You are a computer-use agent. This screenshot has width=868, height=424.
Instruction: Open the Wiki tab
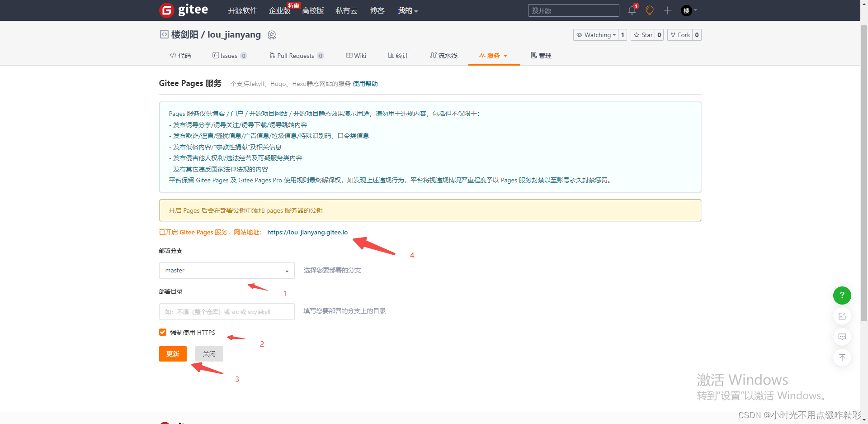356,55
